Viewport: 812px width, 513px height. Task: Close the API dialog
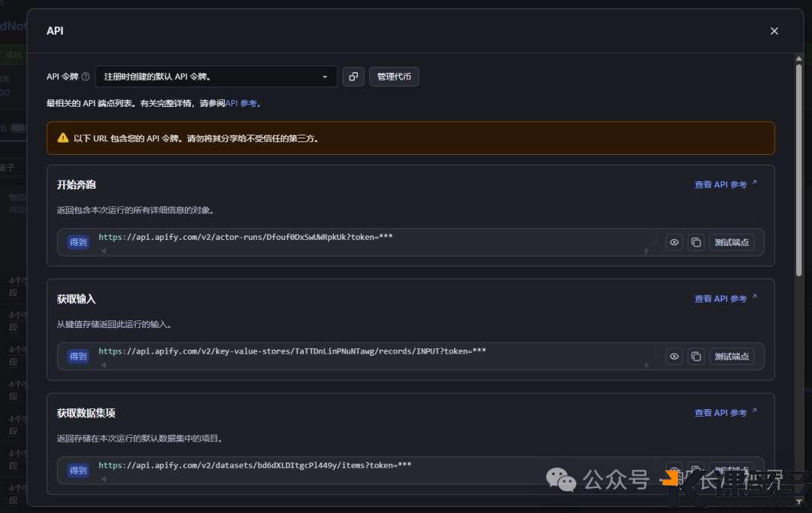tap(774, 31)
